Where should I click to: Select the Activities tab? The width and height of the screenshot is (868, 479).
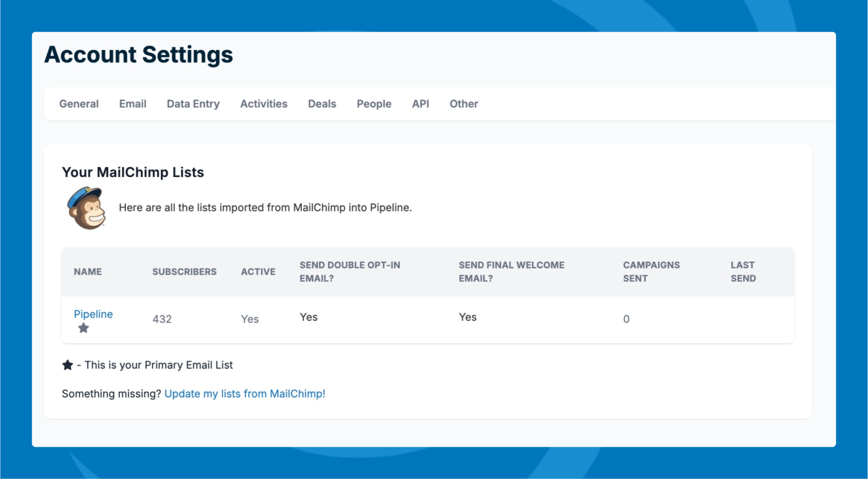point(264,104)
